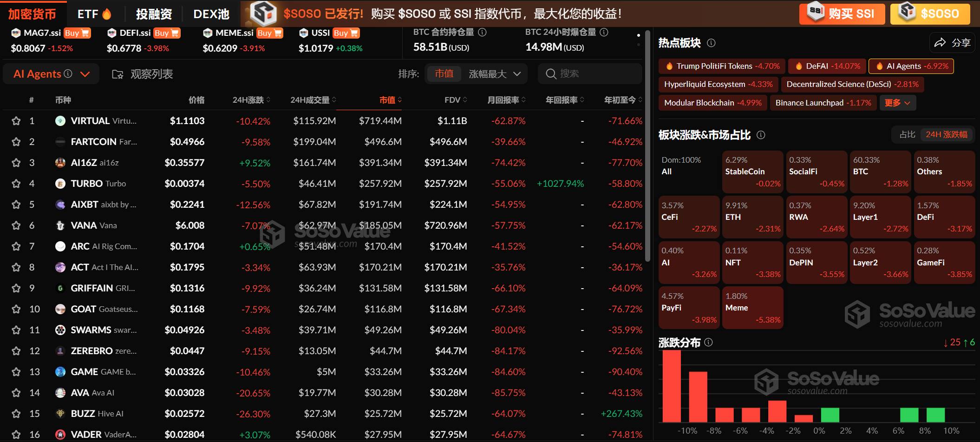Viewport: 980px width, 442px height.
Task: Click the SoSoValue cube logo in banner
Action: (263, 13)
